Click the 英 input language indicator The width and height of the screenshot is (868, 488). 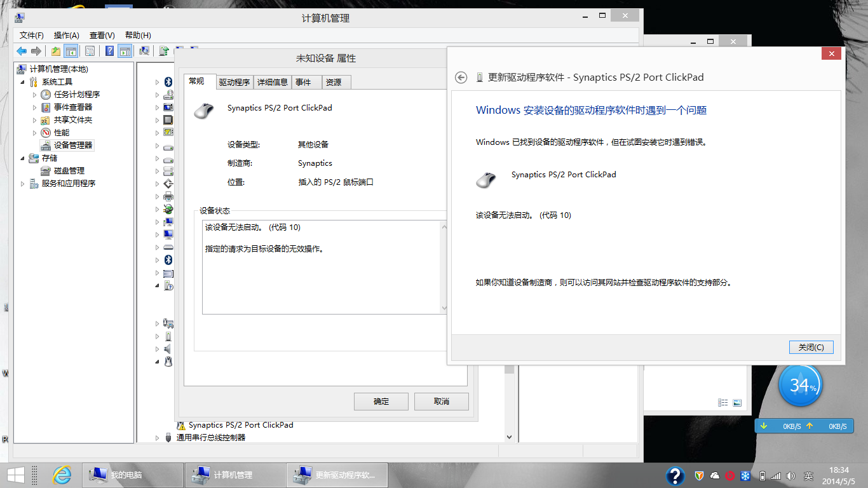tap(808, 475)
